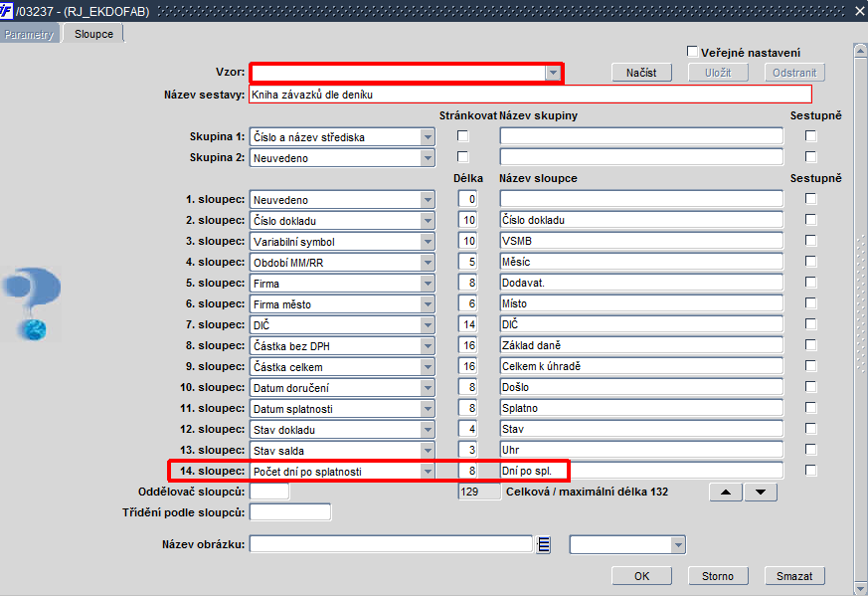
Task: Toggle Stránkovat checkbox for Skupina 1
Action: pos(462,135)
